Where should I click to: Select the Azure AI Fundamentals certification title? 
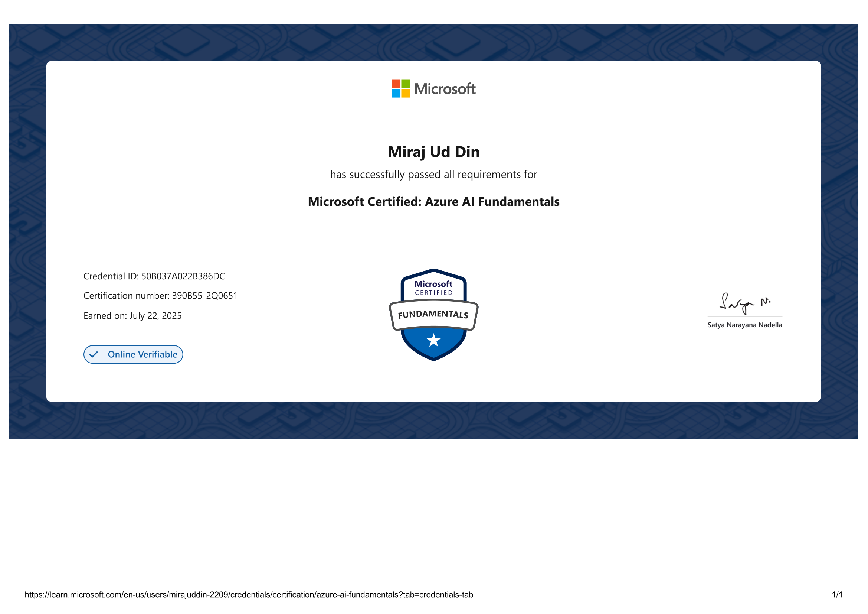pyautogui.click(x=433, y=202)
